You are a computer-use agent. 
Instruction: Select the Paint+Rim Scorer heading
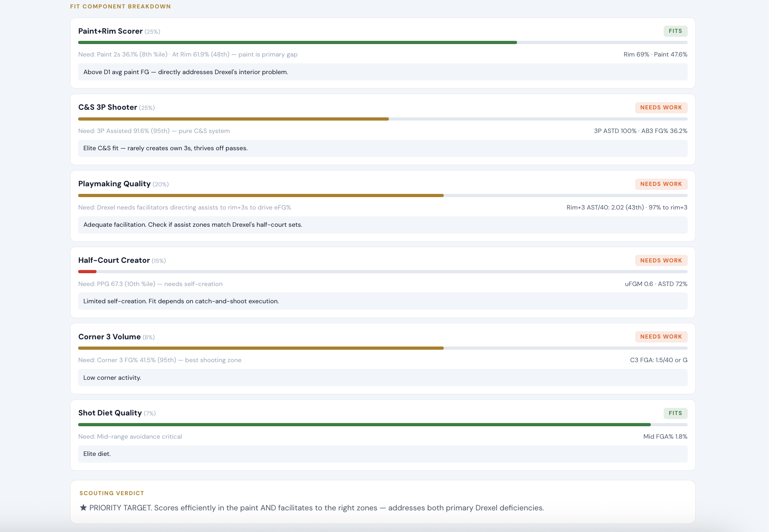pos(111,31)
